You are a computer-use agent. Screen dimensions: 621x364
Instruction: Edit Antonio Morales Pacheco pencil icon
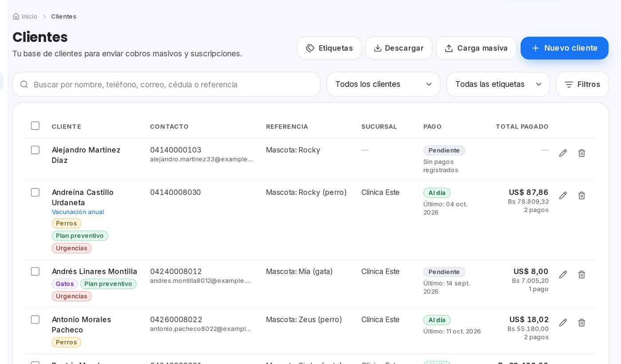click(x=563, y=323)
